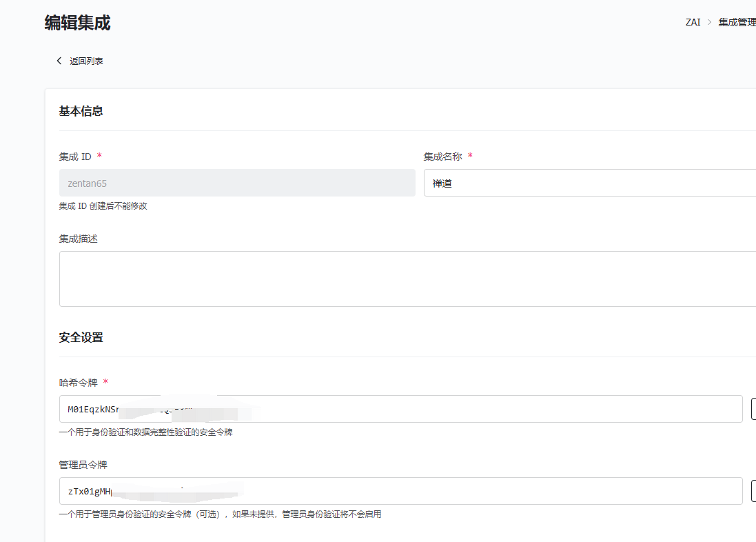This screenshot has width=756, height=542.
Task: Click the 管理员令牌 field label
Action: click(83, 465)
